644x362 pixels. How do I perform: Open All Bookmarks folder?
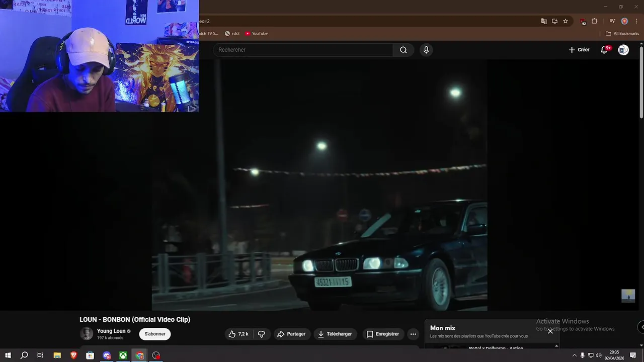622,34
